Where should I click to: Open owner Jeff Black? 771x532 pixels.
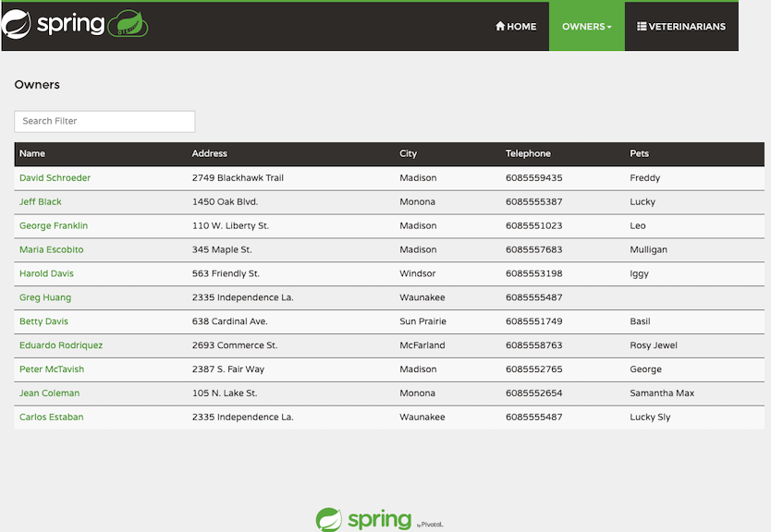pyautogui.click(x=41, y=202)
